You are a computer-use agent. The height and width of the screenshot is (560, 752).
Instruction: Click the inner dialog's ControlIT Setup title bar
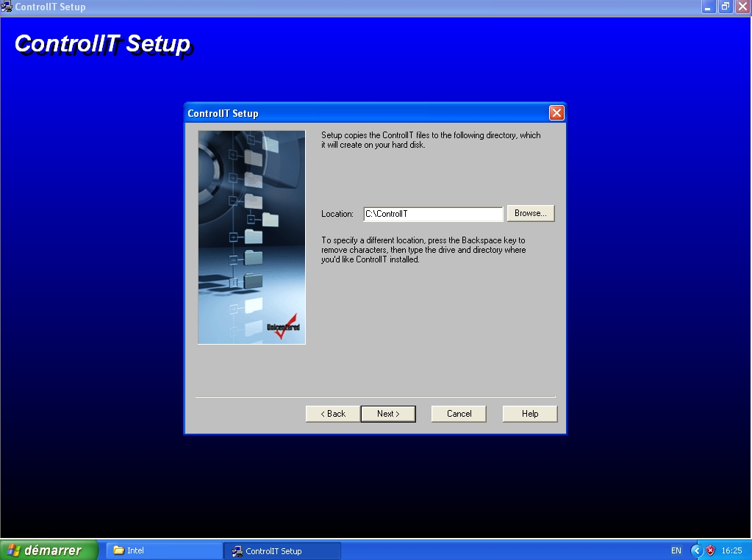(x=368, y=113)
